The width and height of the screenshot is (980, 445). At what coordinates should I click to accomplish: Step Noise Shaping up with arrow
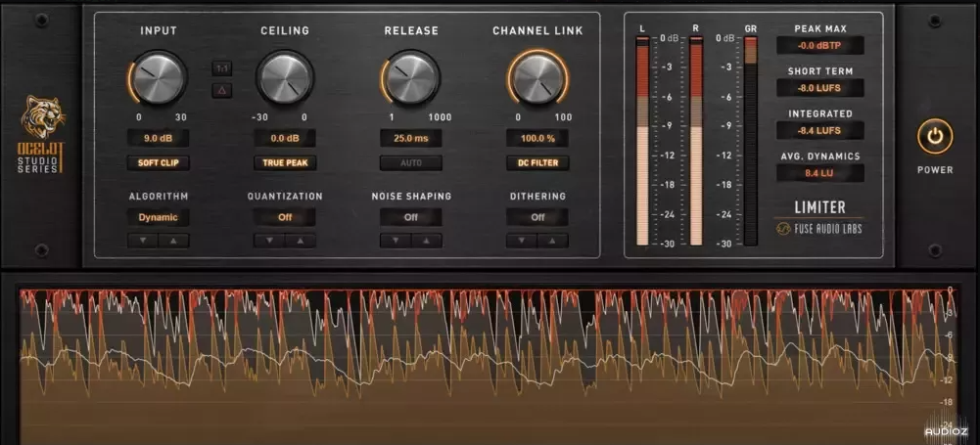pos(426,241)
